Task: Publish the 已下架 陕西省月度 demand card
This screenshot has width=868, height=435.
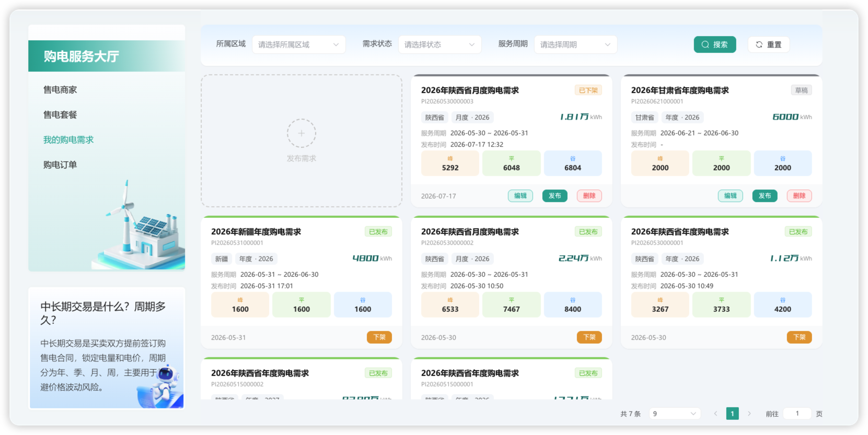Action: click(x=555, y=196)
